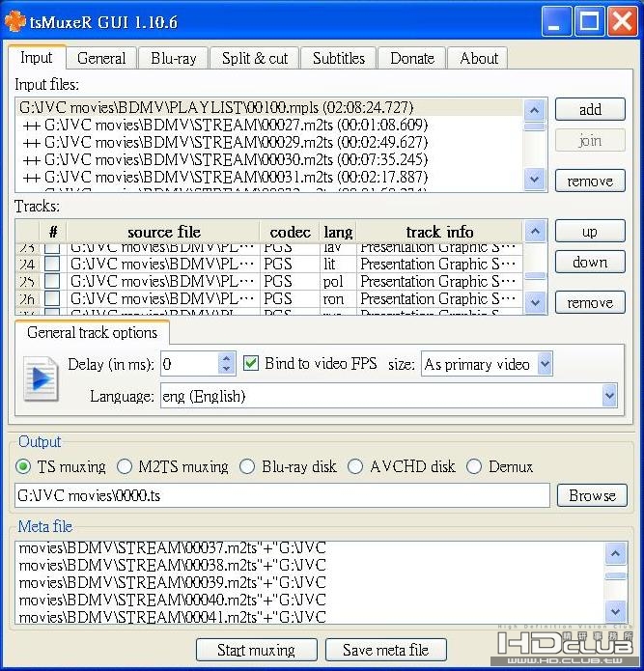Select M2TS muxing output option
644x671 pixels.
point(125,466)
